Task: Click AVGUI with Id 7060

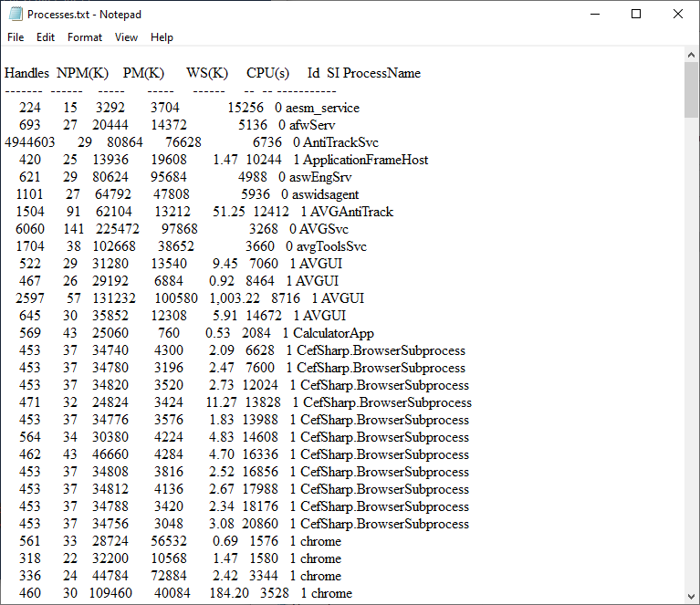Action: pyautogui.click(x=320, y=264)
